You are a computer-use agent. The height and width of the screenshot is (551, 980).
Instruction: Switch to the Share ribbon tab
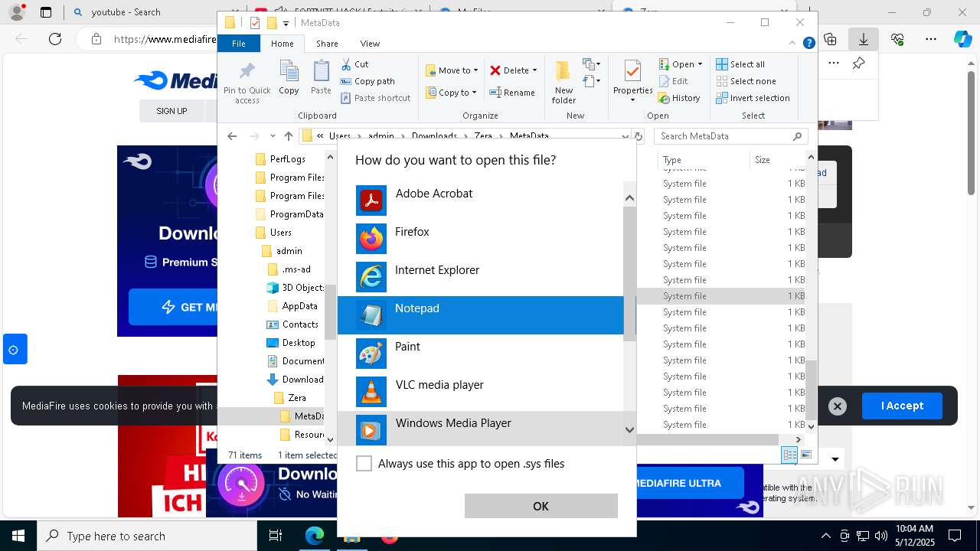327,44
